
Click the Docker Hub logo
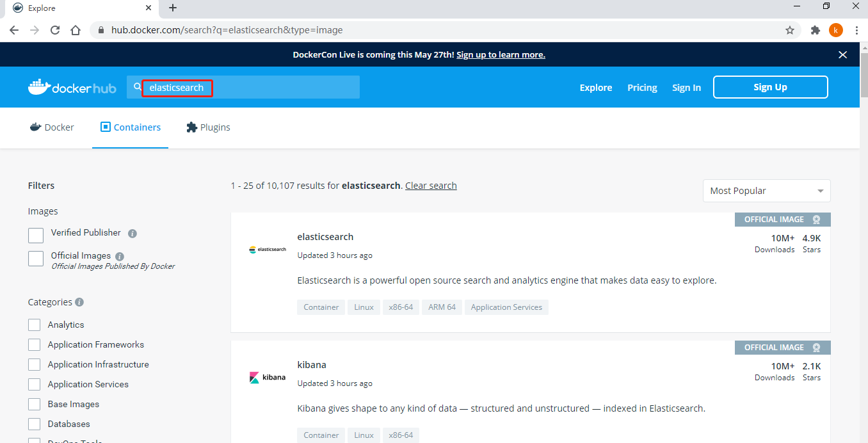pyautogui.click(x=72, y=87)
